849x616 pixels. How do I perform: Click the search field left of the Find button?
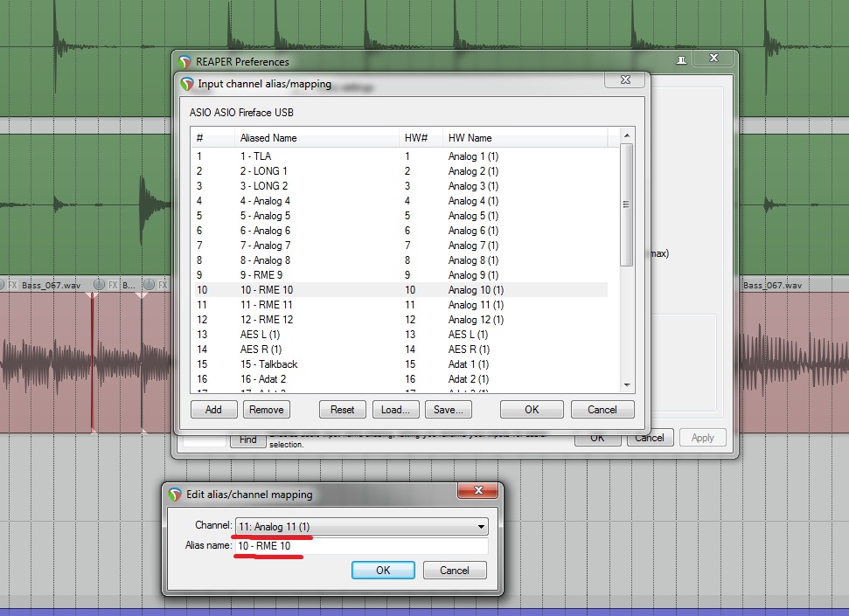click(x=204, y=440)
